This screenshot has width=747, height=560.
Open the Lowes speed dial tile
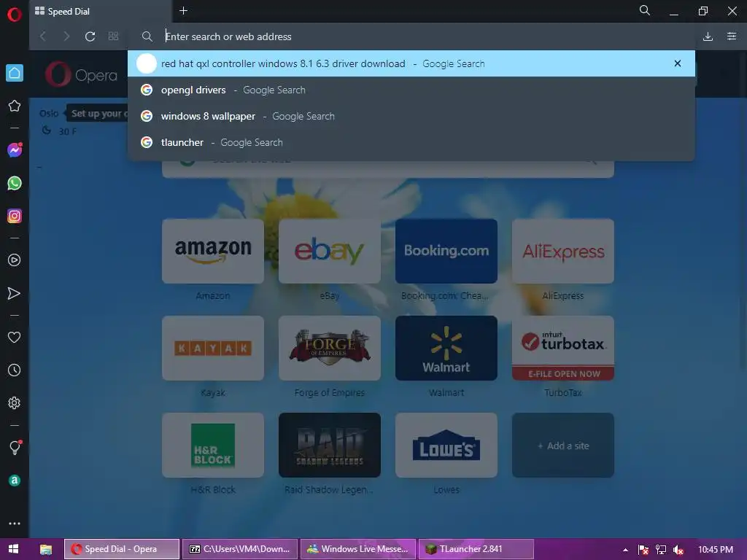point(446,446)
